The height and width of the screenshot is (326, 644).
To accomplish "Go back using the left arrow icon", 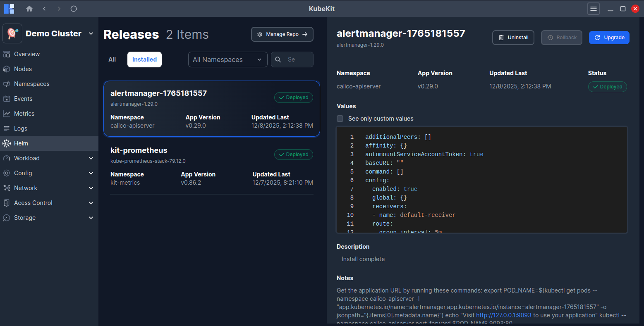I will pos(44,9).
